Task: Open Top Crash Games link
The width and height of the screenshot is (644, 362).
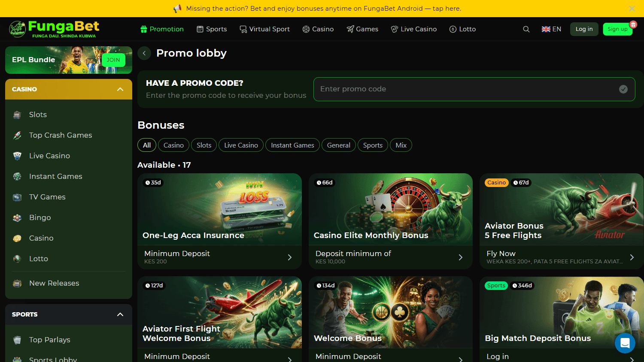Action: pos(61,135)
